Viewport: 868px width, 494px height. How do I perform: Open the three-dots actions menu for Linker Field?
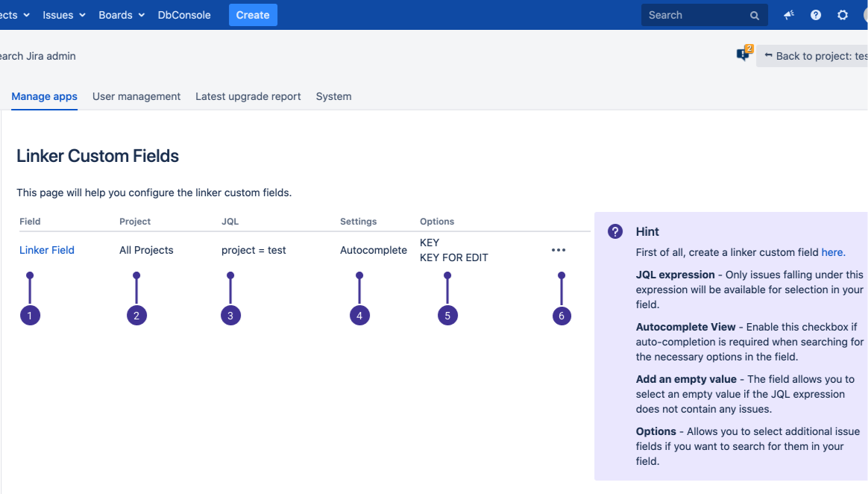(x=559, y=250)
